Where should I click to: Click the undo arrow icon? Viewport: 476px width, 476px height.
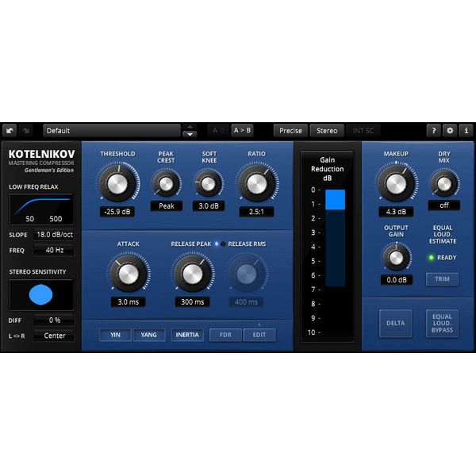pos(10,131)
